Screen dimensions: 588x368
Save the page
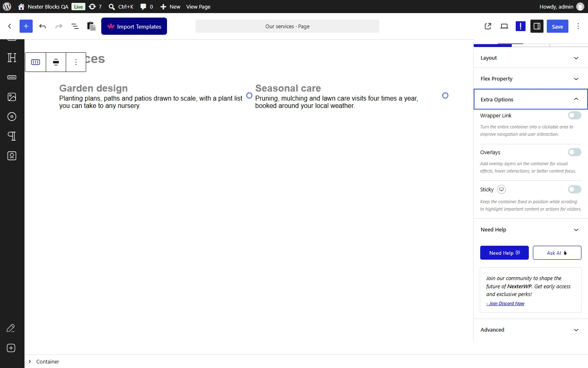557,26
